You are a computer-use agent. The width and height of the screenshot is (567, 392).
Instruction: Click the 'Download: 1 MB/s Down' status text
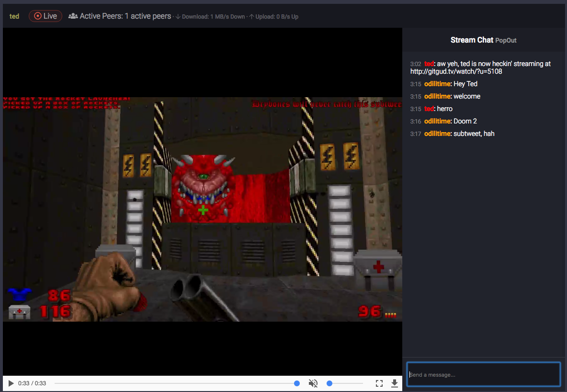(214, 17)
